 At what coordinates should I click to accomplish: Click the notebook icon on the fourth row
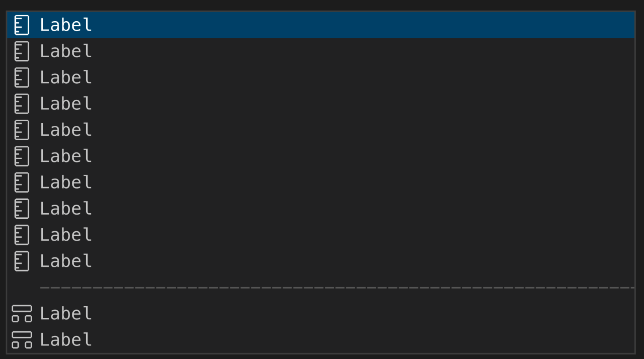(x=22, y=104)
